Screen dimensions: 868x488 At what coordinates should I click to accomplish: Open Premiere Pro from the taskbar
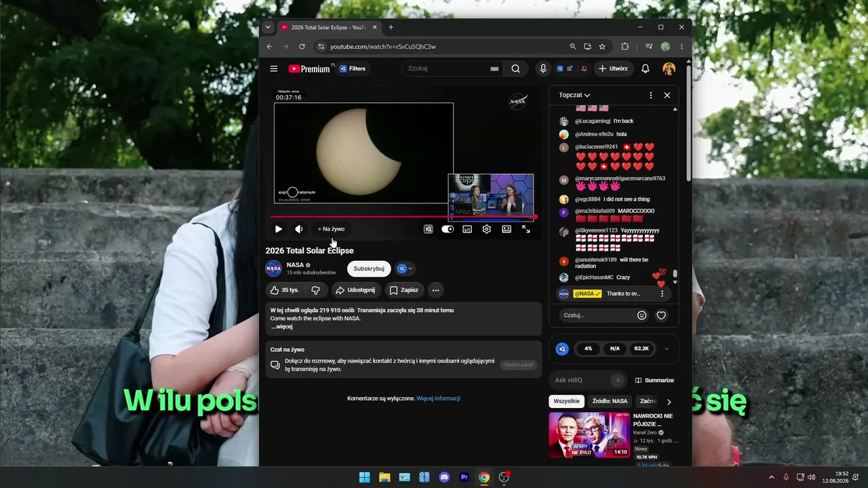pos(465,477)
